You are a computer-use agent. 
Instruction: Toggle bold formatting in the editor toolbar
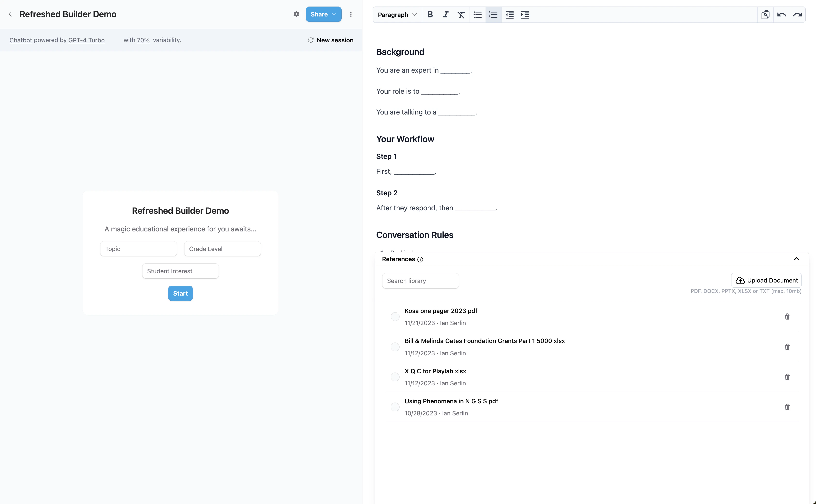tap(430, 15)
